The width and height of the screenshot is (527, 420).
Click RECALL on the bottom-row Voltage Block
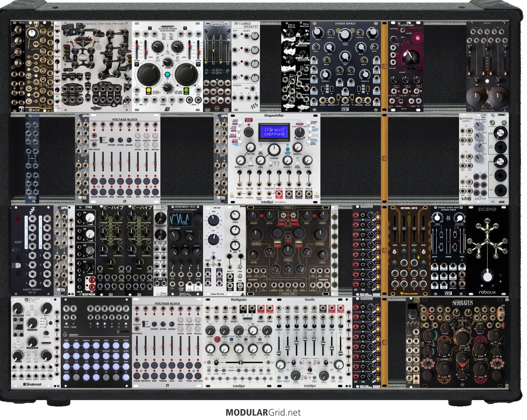click(x=198, y=329)
